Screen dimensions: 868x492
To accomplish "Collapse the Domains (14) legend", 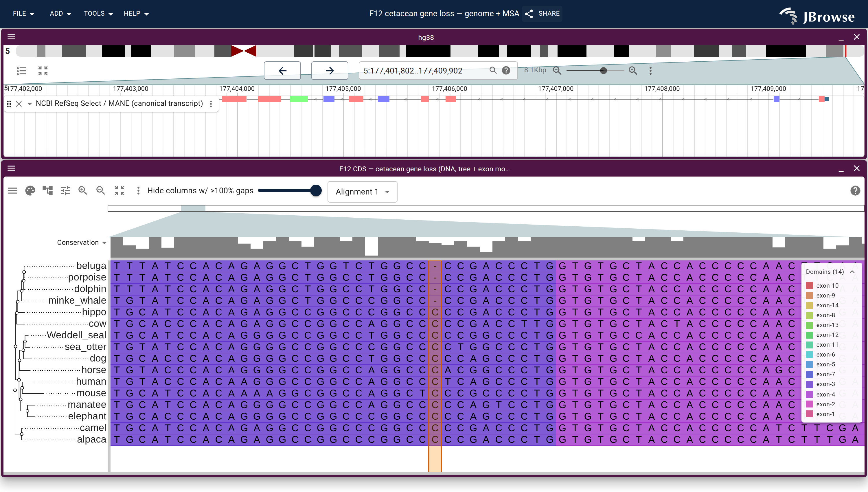I will [852, 272].
